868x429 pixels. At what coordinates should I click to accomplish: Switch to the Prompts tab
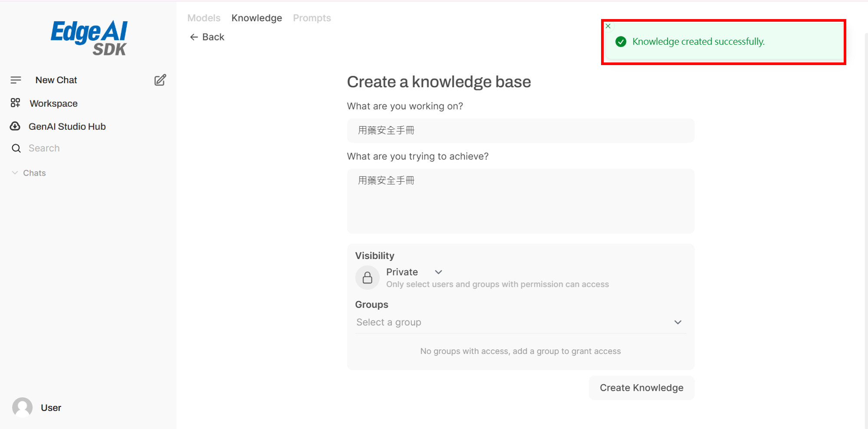point(312,18)
